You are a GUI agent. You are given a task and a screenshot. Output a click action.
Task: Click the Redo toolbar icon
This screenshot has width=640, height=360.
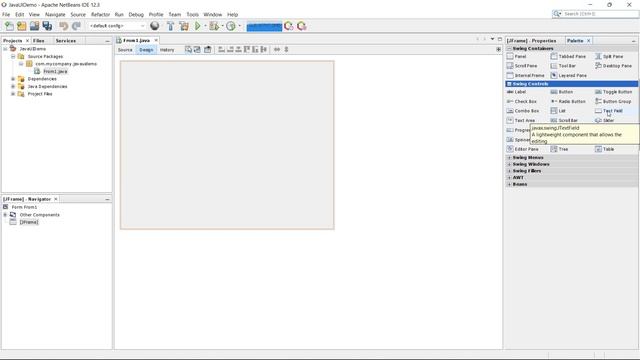pyautogui.click(x=76, y=26)
